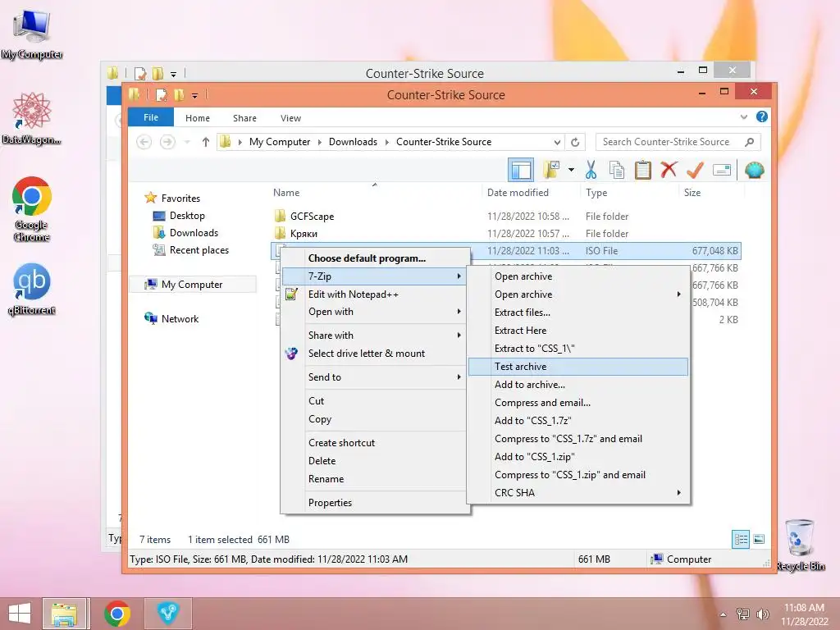This screenshot has width=840, height=630.
Task: Click the Refresh button in address bar
Action: click(575, 142)
